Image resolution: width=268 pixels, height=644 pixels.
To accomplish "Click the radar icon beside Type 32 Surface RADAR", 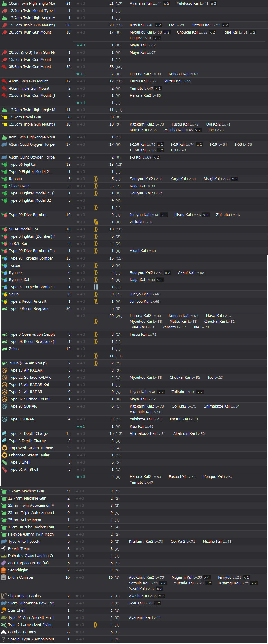I will pyautogui.click(x=4, y=399).
